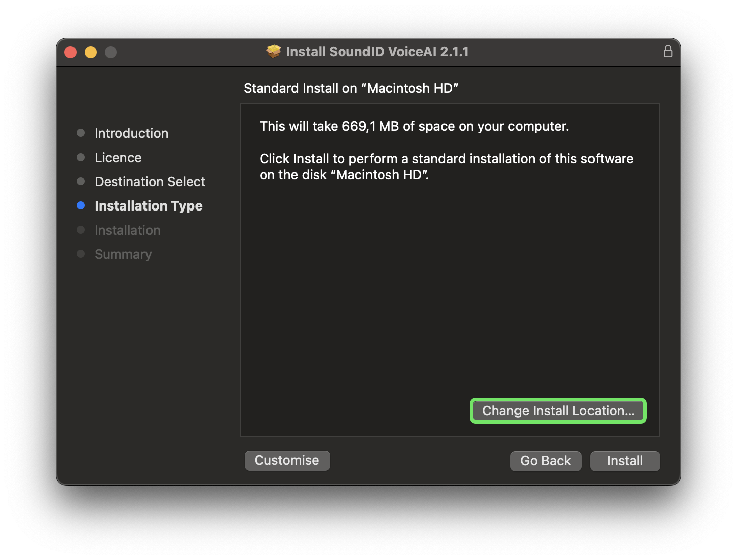
Task: Click the greyed Summary step label
Action: (x=123, y=254)
